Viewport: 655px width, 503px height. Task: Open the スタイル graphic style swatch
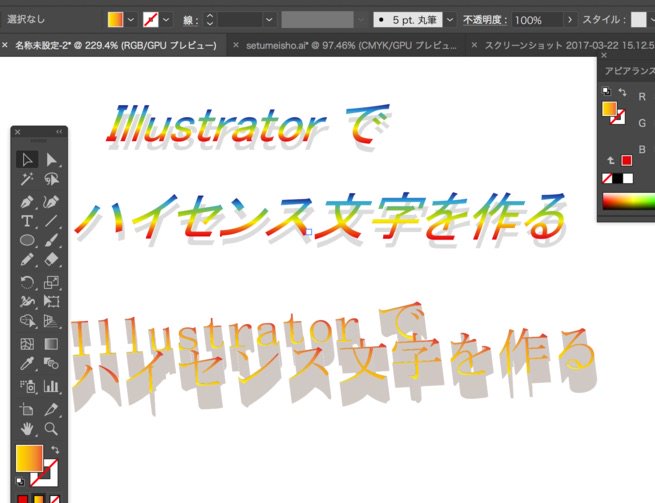click(638, 20)
